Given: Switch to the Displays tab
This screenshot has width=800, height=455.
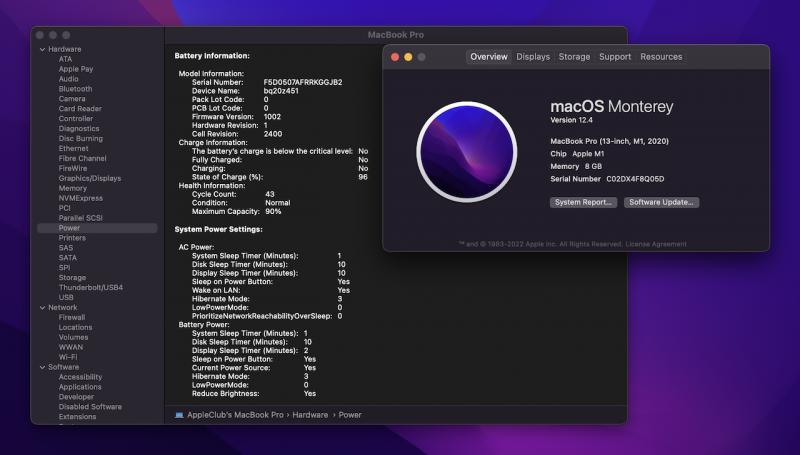Looking at the screenshot, I should pyautogui.click(x=533, y=57).
